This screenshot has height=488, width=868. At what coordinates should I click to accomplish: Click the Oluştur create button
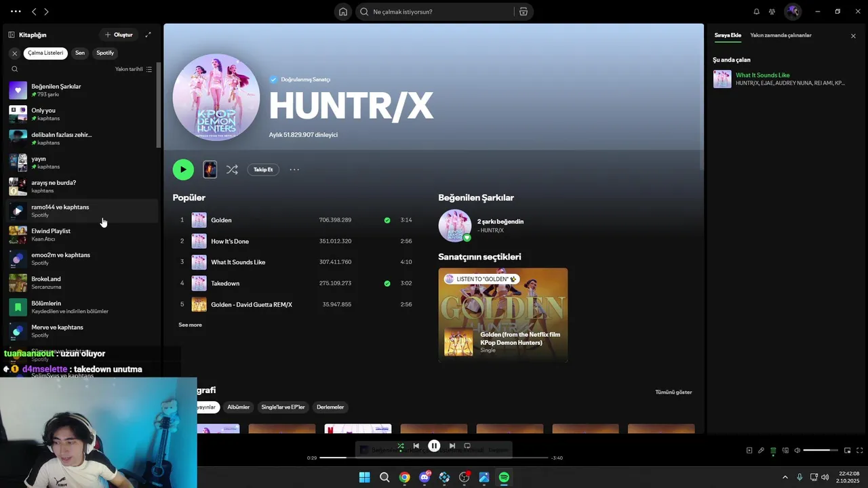[119, 35]
